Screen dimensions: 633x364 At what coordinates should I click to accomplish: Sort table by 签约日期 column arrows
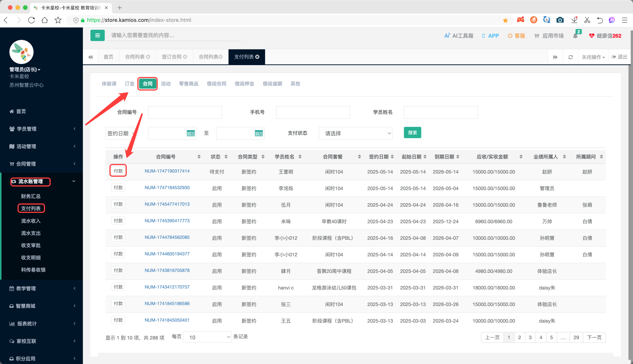(392, 157)
